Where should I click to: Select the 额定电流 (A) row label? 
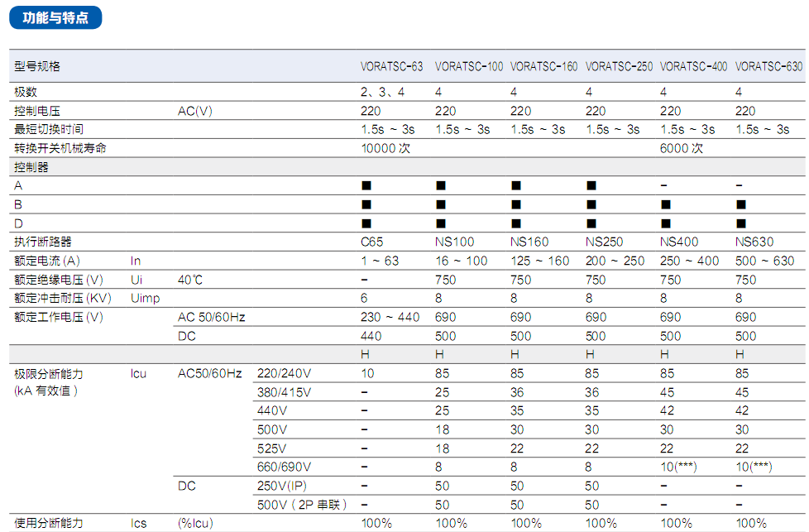(x=47, y=261)
